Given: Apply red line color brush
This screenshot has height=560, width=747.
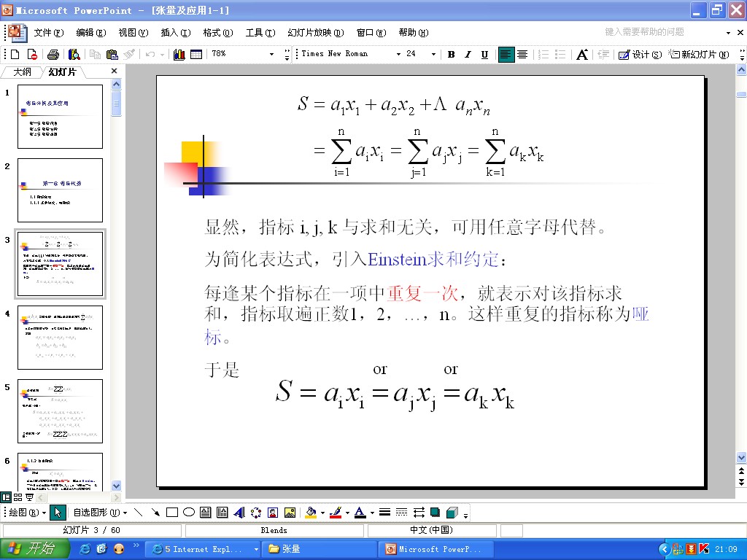Looking at the screenshot, I should pyautogui.click(x=336, y=513).
